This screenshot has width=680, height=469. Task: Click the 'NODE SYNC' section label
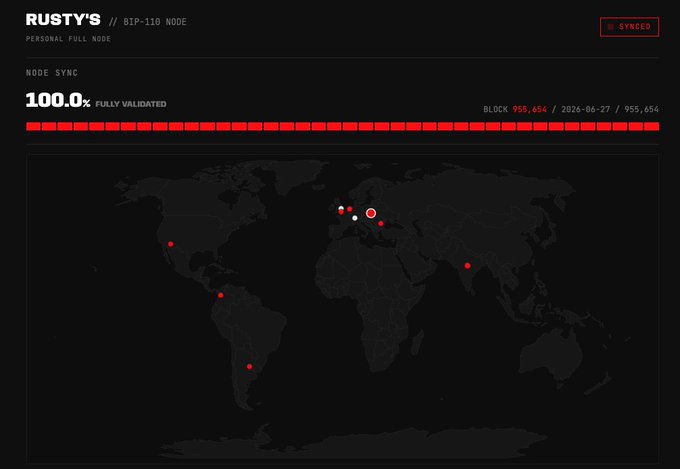tap(52, 73)
